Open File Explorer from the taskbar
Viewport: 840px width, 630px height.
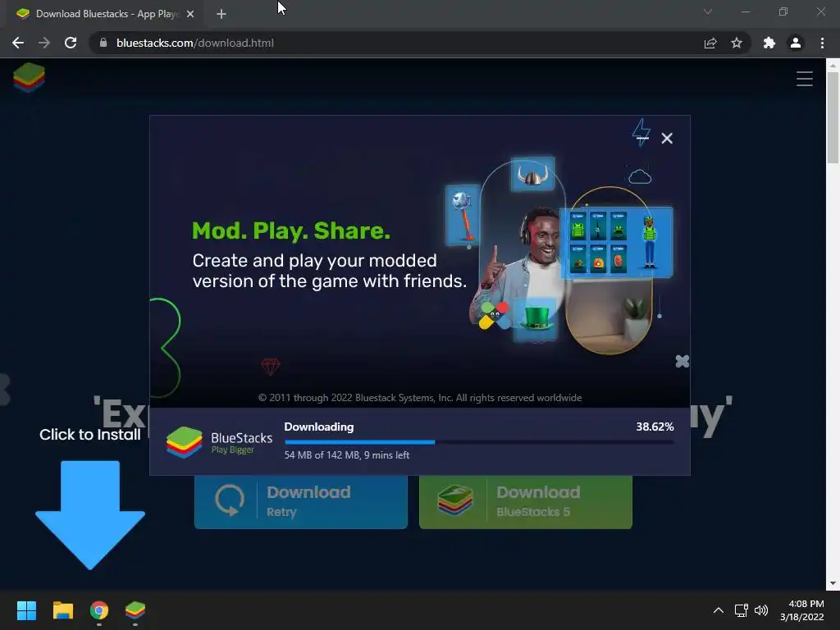point(62,610)
